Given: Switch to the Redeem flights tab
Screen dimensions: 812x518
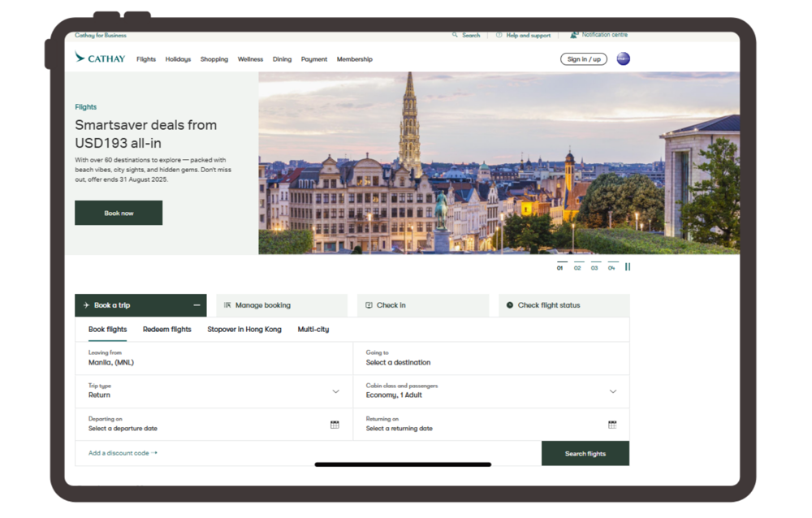Looking at the screenshot, I should click(x=166, y=330).
